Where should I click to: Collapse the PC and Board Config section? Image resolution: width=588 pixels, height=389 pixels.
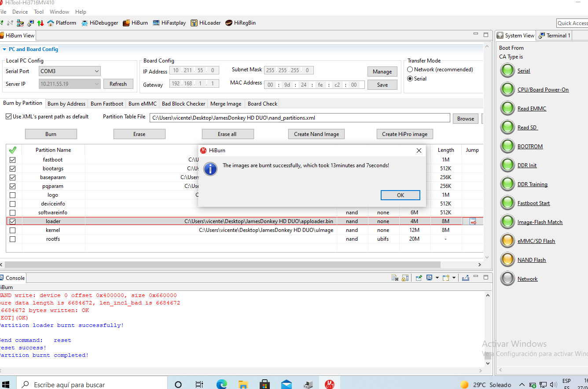(x=4, y=49)
